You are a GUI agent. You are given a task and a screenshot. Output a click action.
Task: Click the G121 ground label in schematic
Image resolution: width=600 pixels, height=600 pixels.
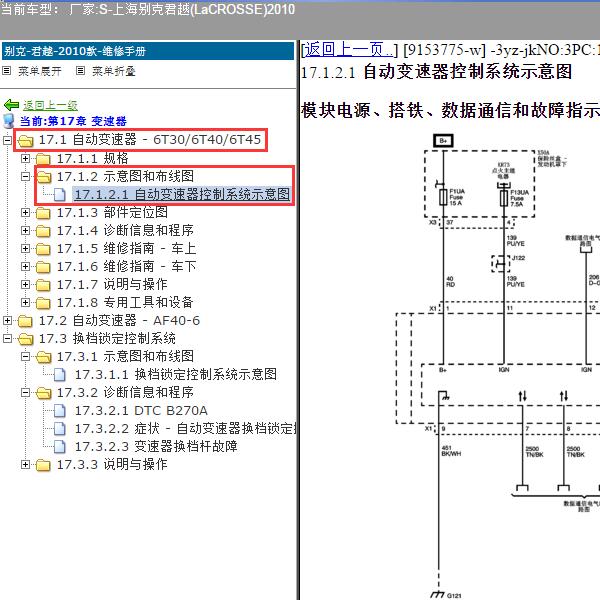tap(454, 596)
